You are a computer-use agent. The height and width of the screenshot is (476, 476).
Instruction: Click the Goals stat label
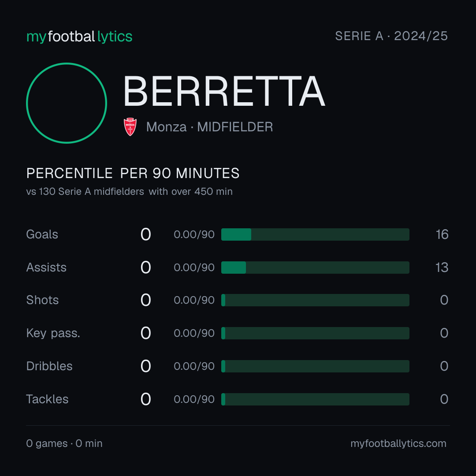(42, 234)
